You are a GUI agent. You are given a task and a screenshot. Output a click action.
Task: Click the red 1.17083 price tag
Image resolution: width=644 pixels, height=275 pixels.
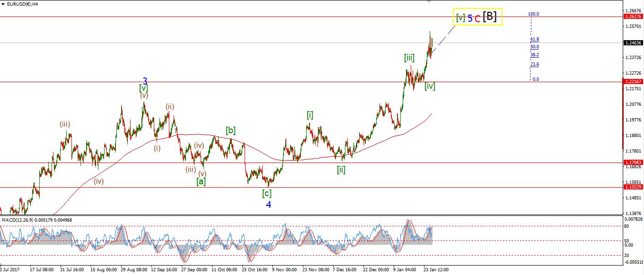click(x=633, y=162)
